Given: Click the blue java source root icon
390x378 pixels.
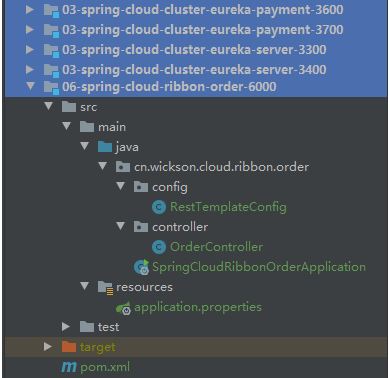Looking at the screenshot, I should (x=105, y=147).
